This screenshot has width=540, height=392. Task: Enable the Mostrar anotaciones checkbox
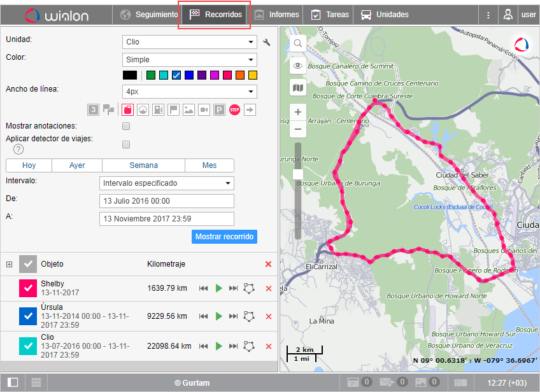[x=126, y=126]
